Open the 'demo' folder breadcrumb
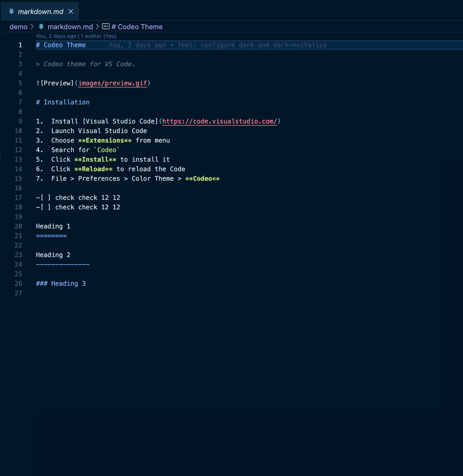463x476 pixels. [19, 27]
